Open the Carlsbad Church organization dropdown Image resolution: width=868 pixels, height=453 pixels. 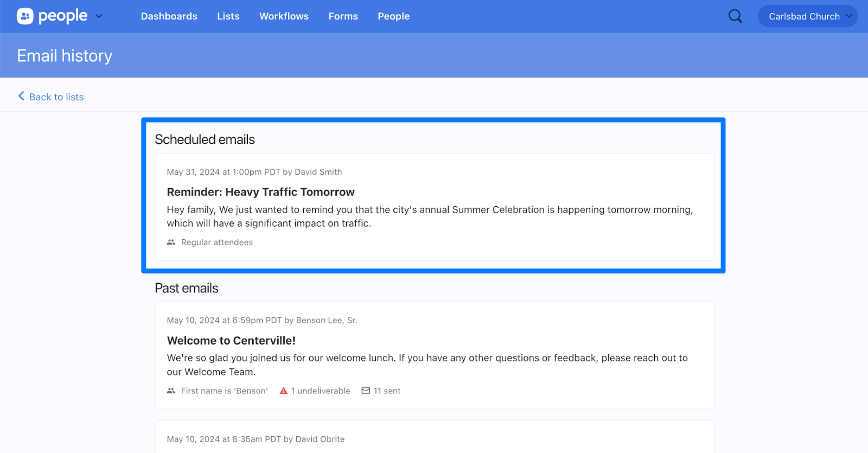click(x=807, y=16)
